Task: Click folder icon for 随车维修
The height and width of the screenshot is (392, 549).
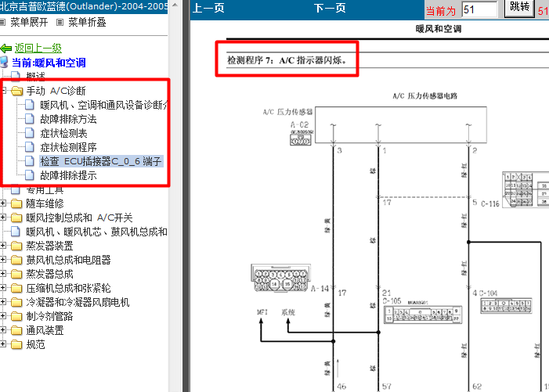Action: click(x=16, y=203)
